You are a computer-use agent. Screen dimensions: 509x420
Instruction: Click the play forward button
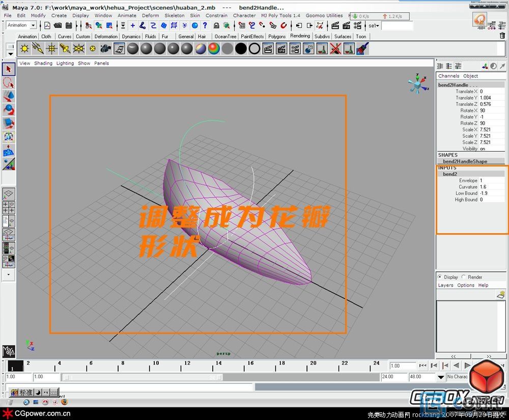pos(467,366)
